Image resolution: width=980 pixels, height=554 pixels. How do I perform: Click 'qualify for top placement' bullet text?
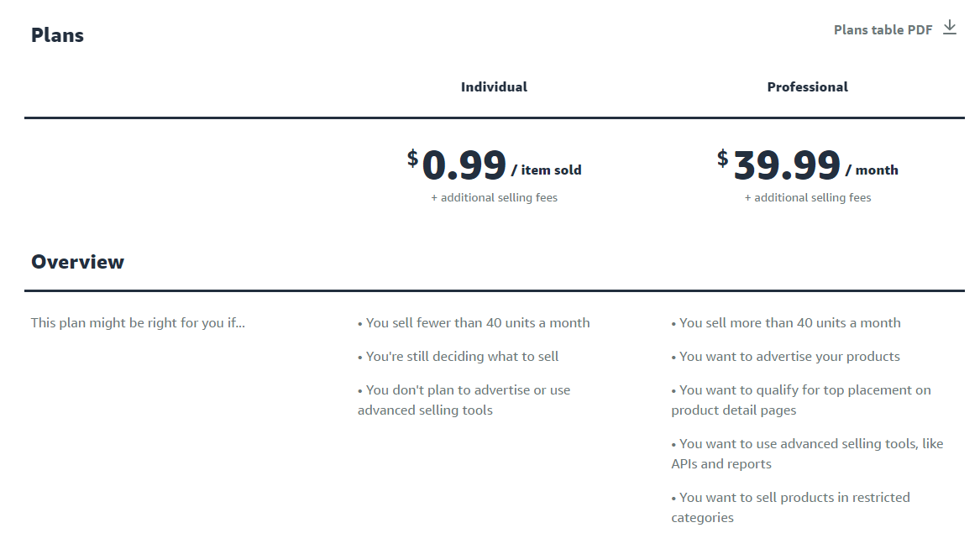[x=801, y=400]
